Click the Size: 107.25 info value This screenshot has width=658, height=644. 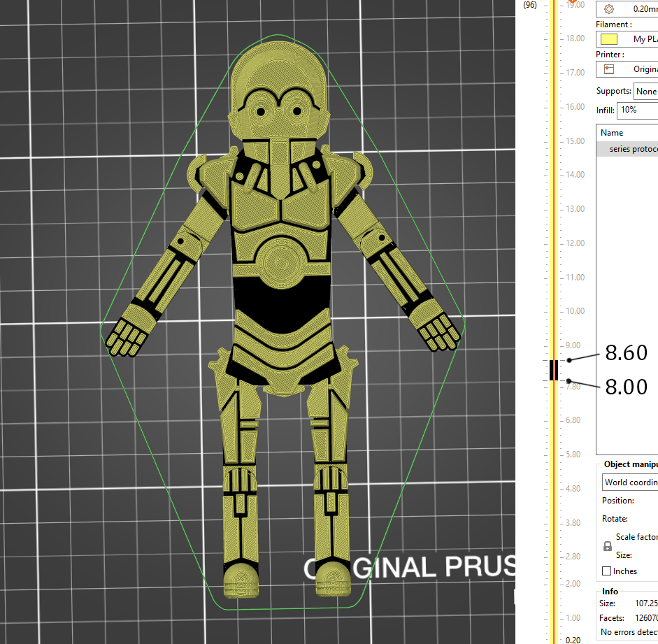pos(646,603)
